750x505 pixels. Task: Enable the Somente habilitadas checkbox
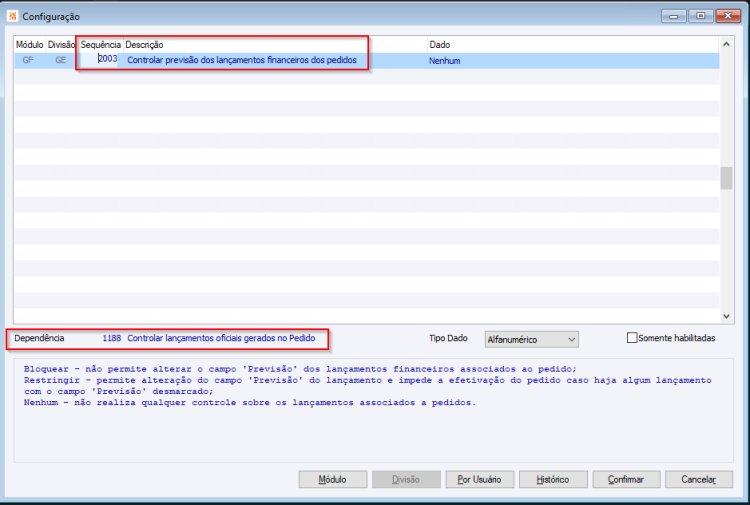[x=632, y=338]
